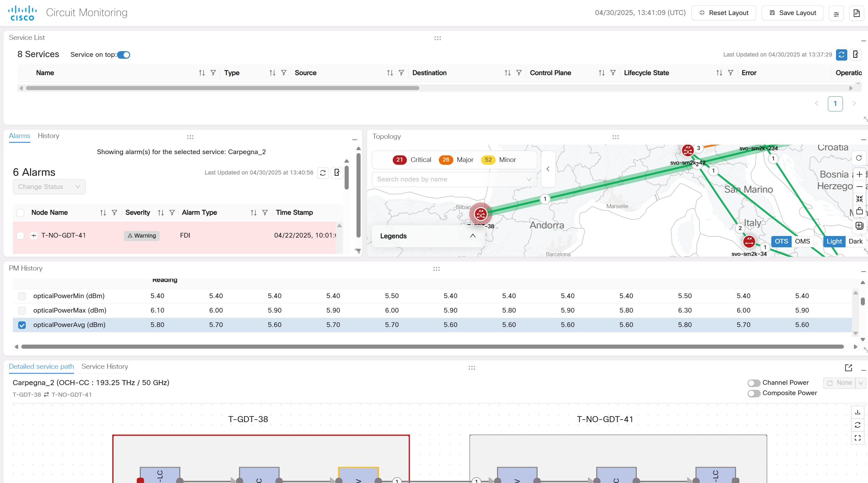Select page 1 in Service List pagination
The image size is (868, 483).
pyautogui.click(x=835, y=104)
